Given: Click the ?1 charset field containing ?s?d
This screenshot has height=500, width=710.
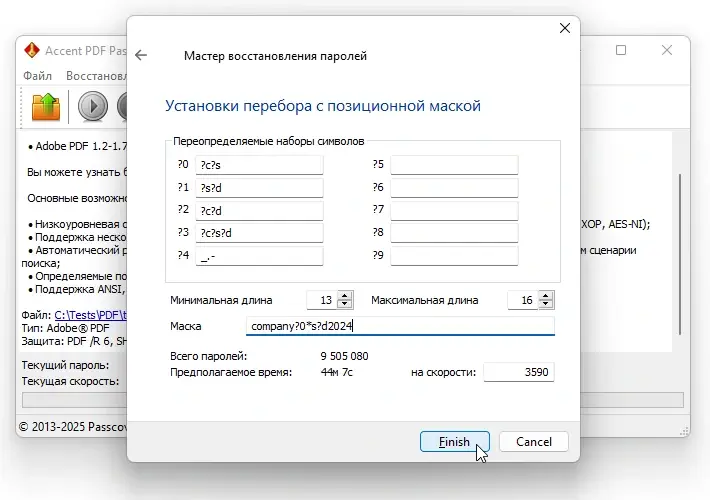Looking at the screenshot, I should 259,188.
